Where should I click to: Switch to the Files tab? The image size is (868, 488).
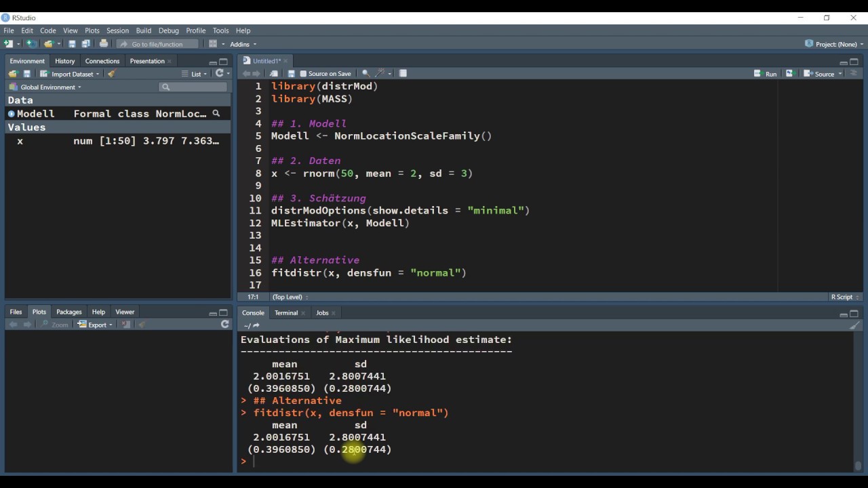coord(16,312)
